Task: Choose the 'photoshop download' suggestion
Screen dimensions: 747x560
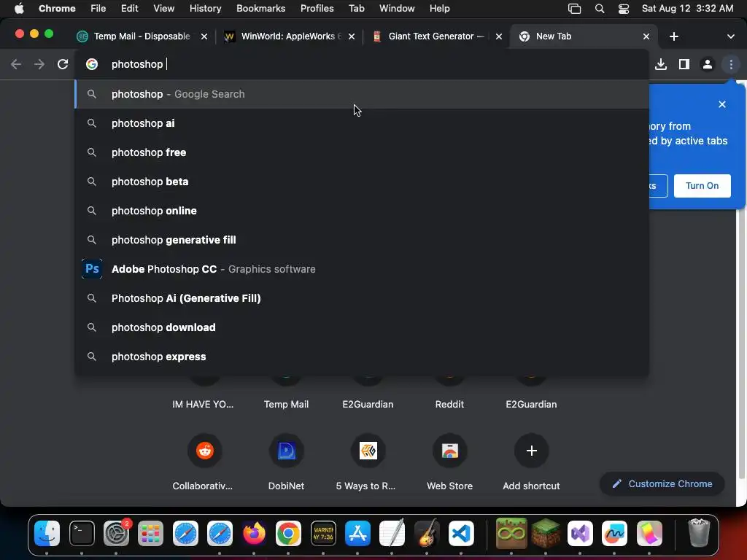Action: 362,327
